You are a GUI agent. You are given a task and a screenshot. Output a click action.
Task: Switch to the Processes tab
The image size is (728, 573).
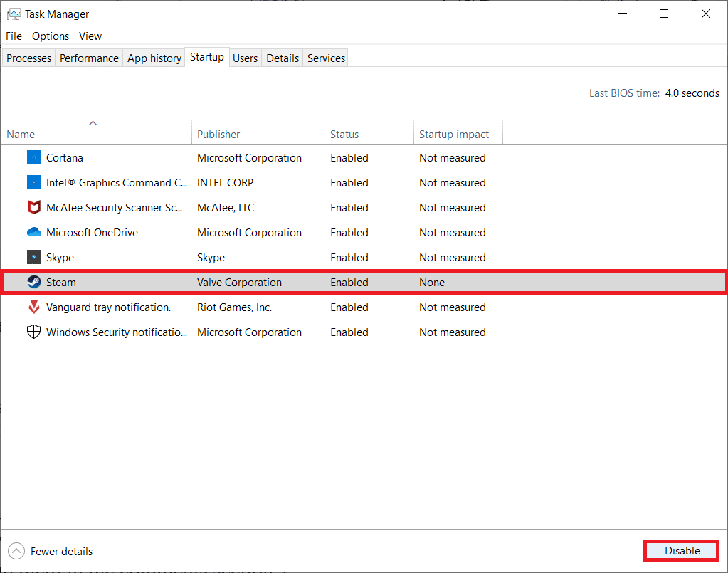point(28,58)
